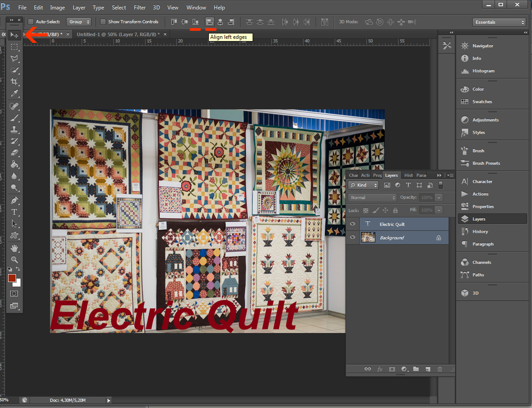Select the Horizontal Type tool
Image resolution: width=532 pixels, height=408 pixels.
tap(14, 212)
